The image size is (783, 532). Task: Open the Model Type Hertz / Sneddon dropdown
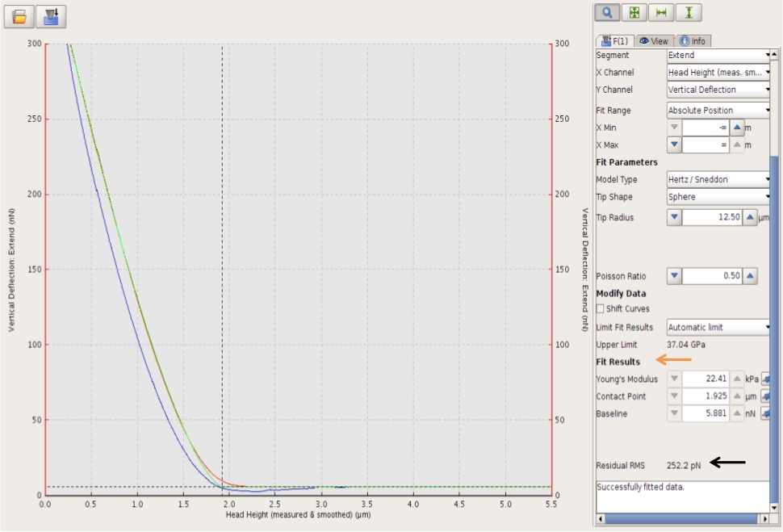(718, 179)
